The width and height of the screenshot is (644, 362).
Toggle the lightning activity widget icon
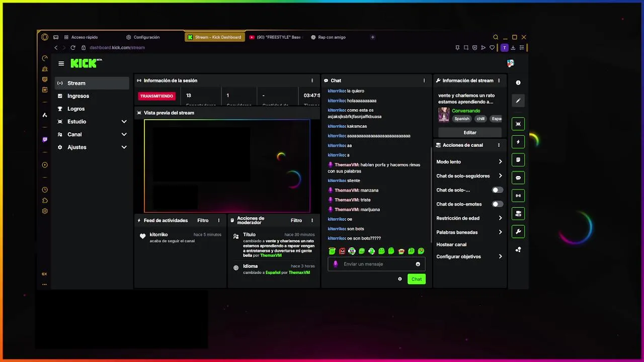(x=518, y=142)
